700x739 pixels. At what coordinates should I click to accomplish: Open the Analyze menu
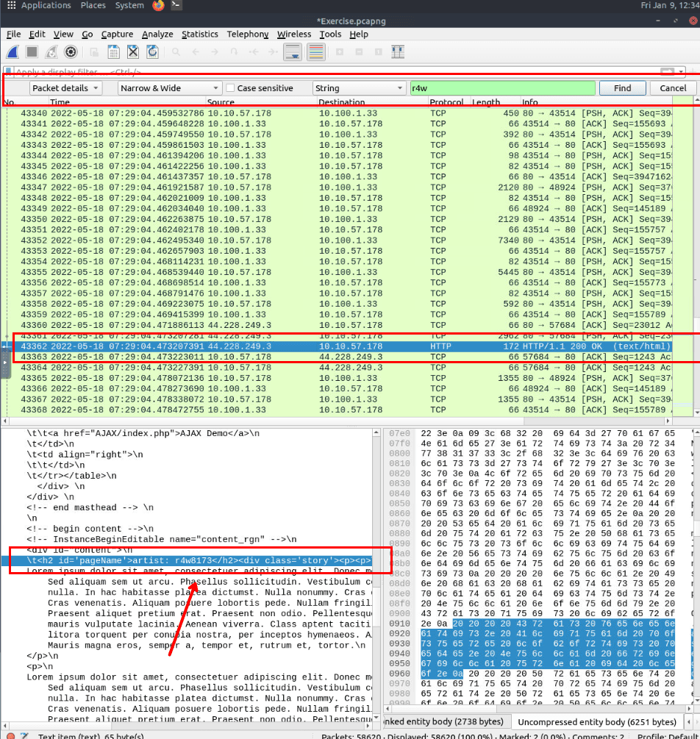click(x=157, y=34)
